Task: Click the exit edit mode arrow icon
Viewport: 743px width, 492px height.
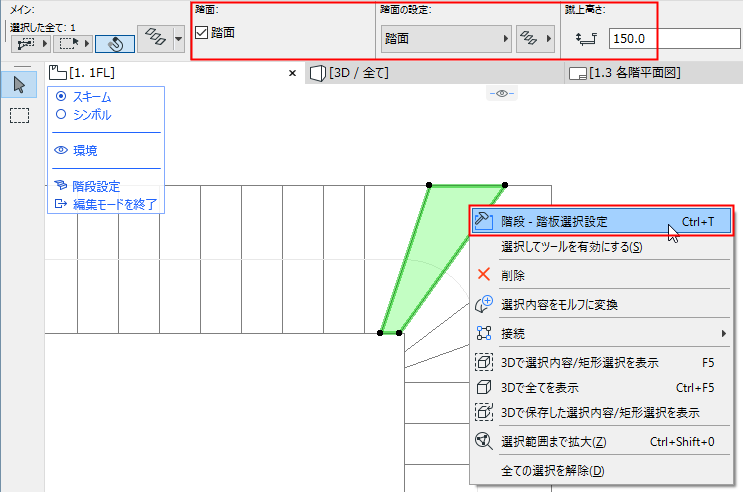Action: coord(61,204)
